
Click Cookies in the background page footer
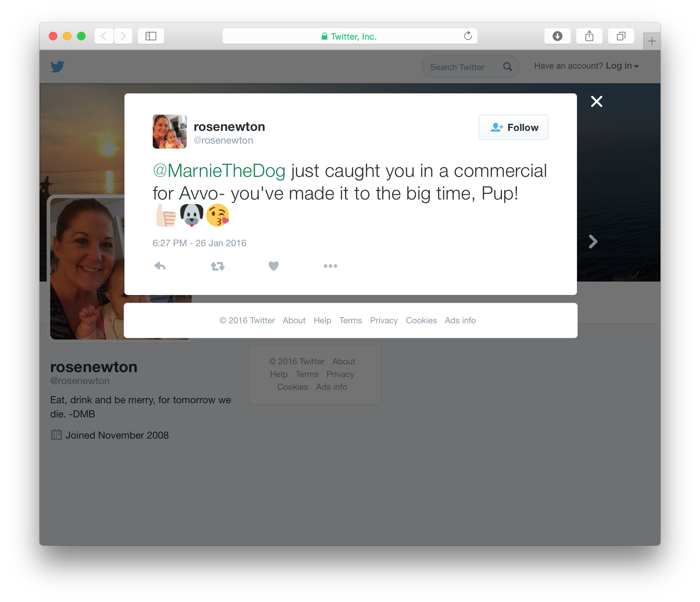[293, 387]
